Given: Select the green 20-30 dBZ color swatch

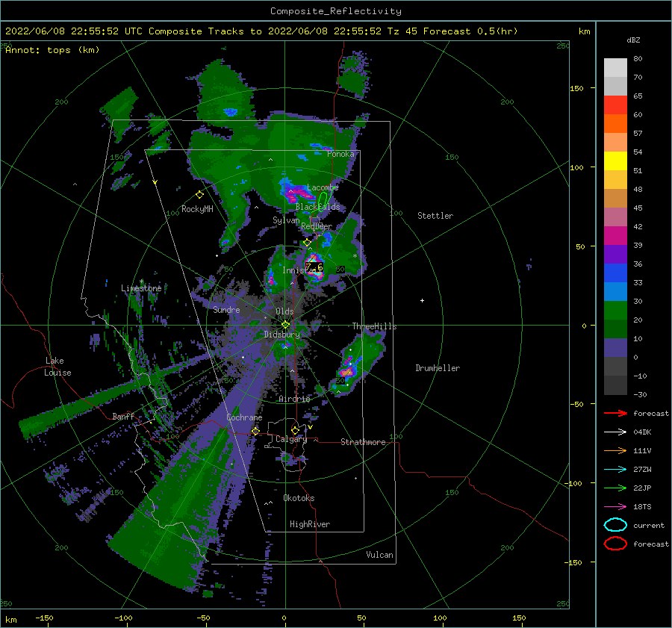Looking at the screenshot, I should pos(615,310).
